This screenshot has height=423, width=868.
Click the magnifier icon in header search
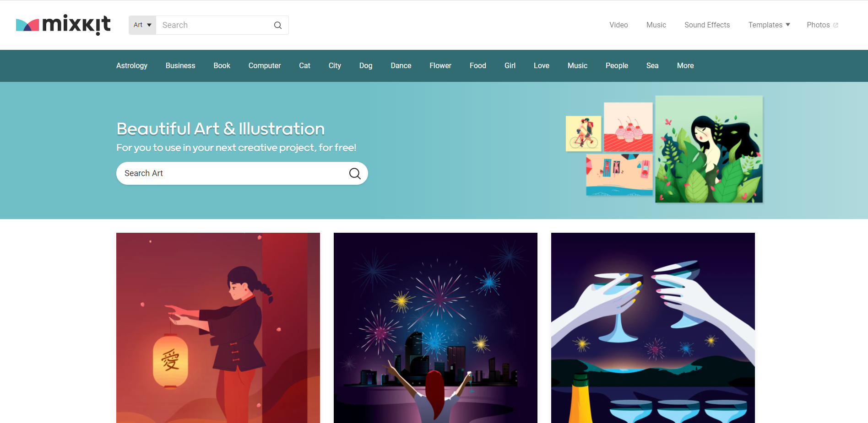[278, 25]
